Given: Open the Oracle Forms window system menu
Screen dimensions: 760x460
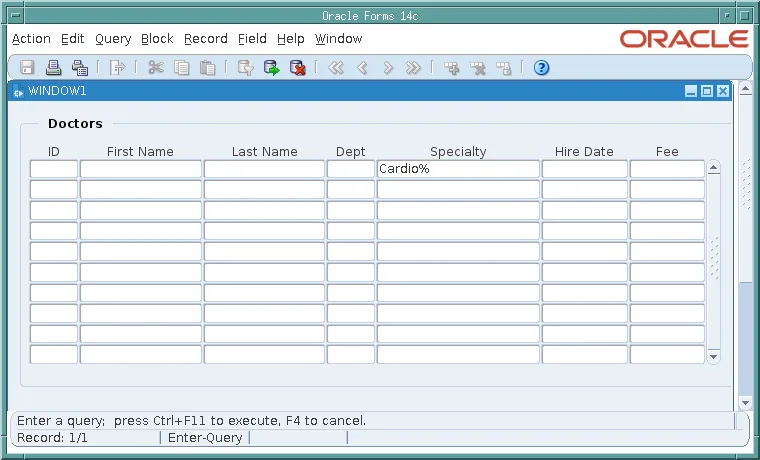Looking at the screenshot, I should tap(16, 16).
